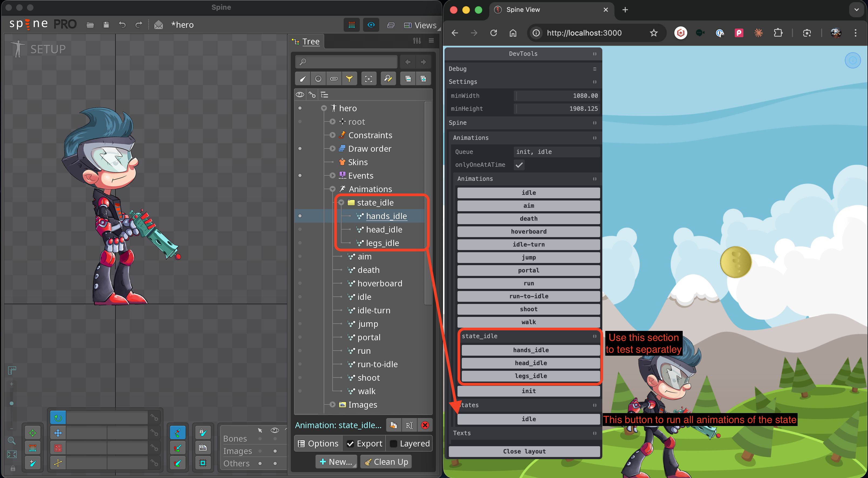Select the Scale tool

tap(58, 448)
